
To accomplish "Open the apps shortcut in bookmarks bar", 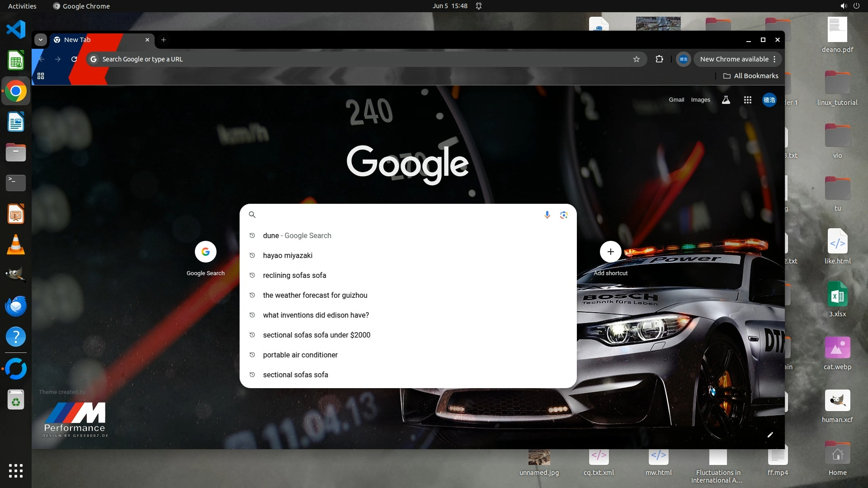I will tap(41, 76).
